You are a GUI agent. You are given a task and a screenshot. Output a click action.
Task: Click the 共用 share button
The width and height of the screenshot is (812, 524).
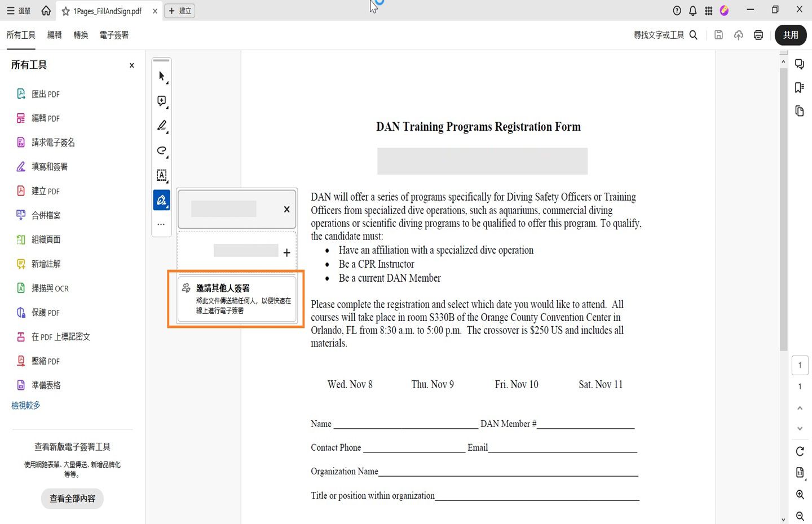coord(791,35)
